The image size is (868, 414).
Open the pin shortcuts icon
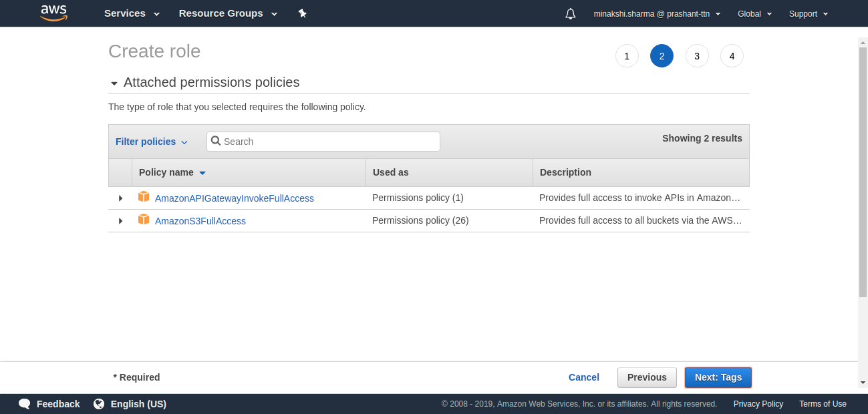(302, 13)
